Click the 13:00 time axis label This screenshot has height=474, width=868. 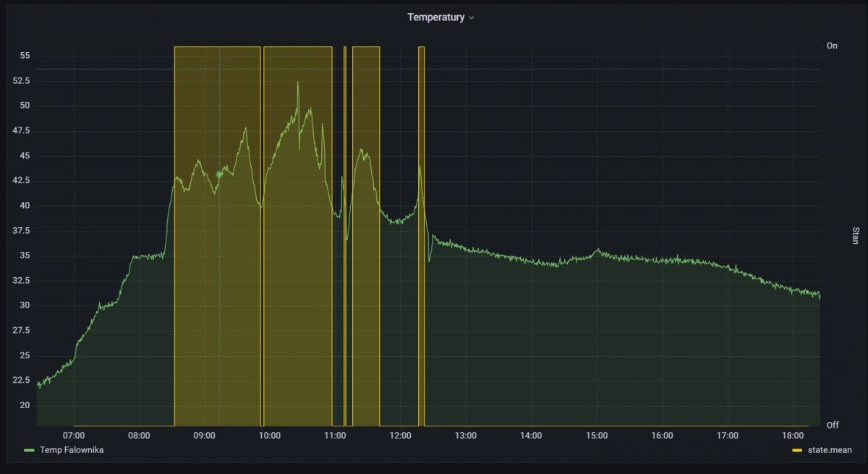point(466,436)
